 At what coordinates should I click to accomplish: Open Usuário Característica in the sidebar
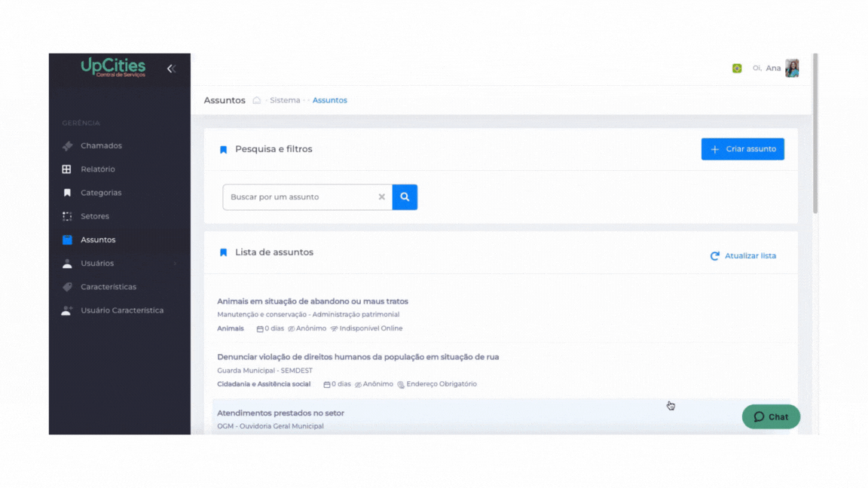(x=122, y=310)
